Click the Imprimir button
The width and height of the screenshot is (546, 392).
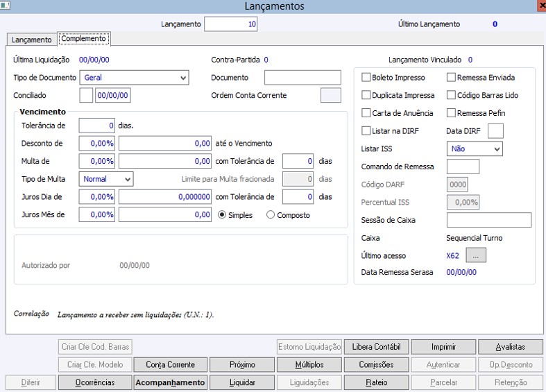click(443, 347)
